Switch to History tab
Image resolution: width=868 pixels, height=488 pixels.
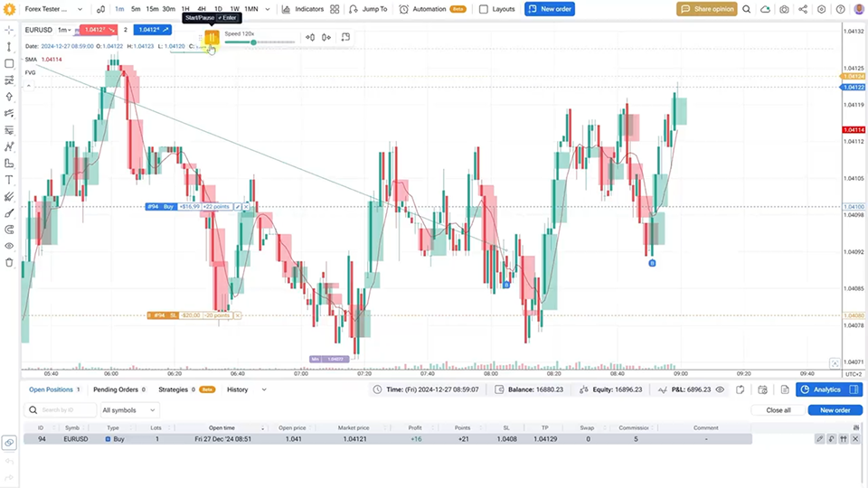[238, 389]
